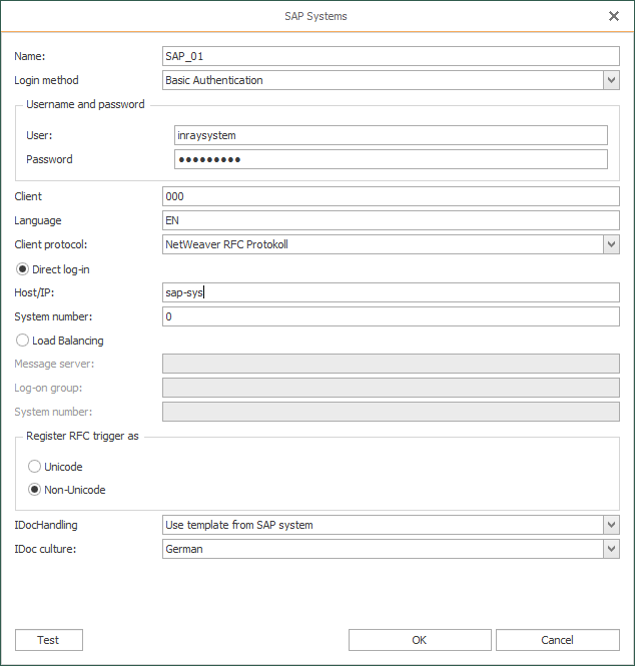Confirm with the OK button
The width and height of the screenshot is (635, 666).
pyautogui.click(x=419, y=640)
